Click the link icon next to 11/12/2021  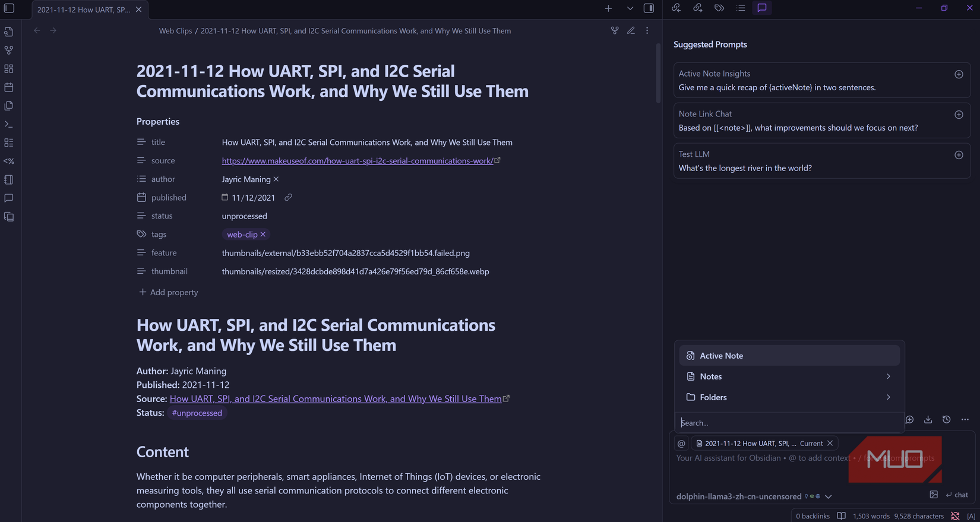click(x=288, y=197)
